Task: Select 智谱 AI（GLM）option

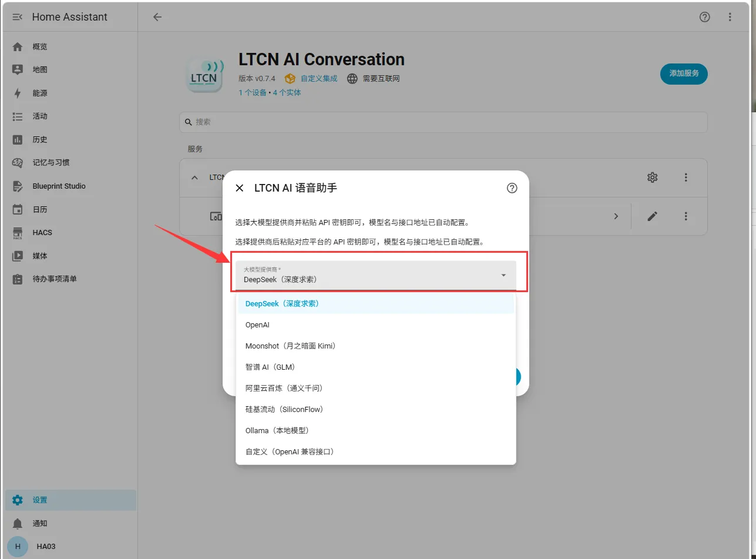Action: pyautogui.click(x=375, y=367)
